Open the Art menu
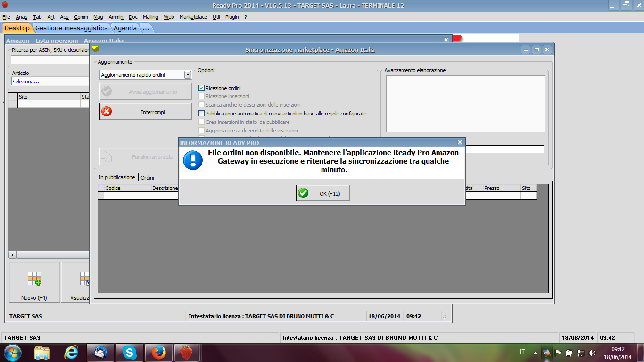The height and width of the screenshot is (362, 644). [51, 17]
